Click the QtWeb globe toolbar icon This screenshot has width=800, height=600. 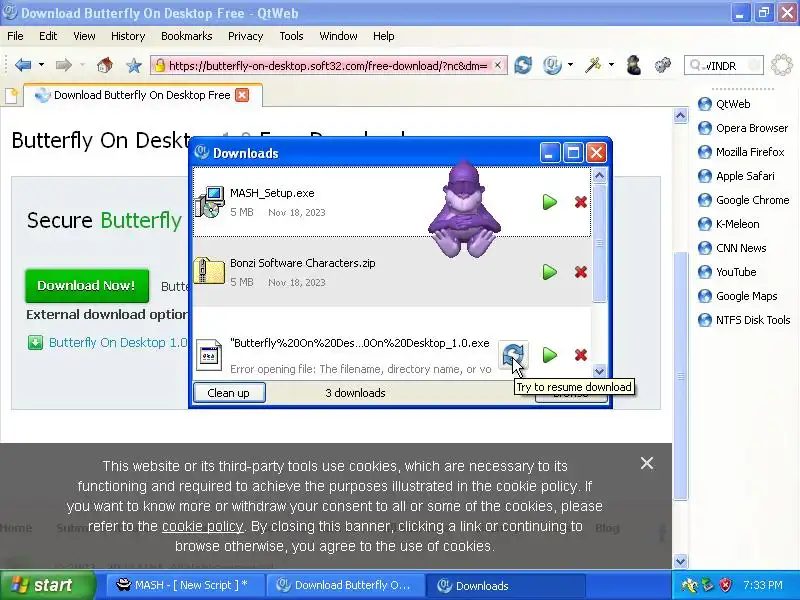[x=552, y=65]
